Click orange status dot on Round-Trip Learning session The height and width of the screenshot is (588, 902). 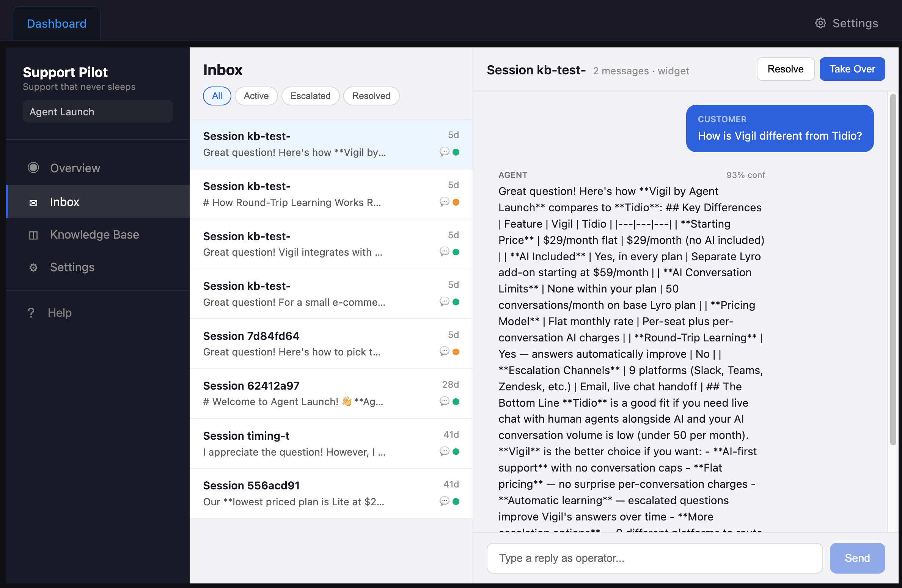456,202
